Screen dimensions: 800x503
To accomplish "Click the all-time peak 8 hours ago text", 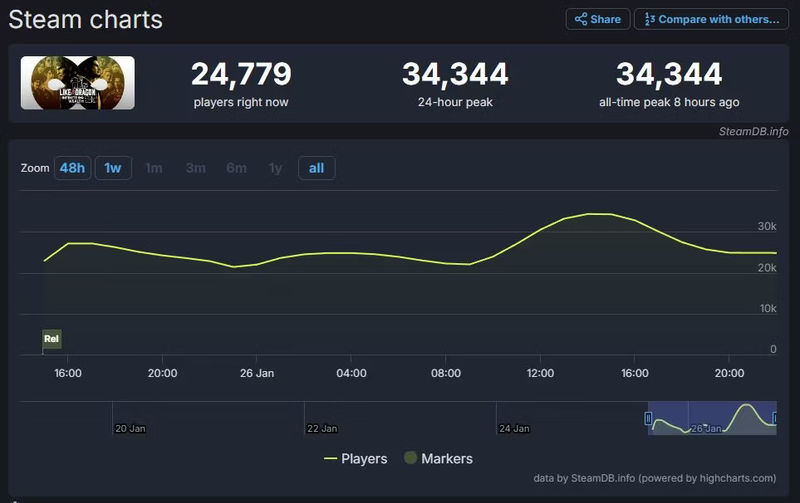I will click(669, 102).
